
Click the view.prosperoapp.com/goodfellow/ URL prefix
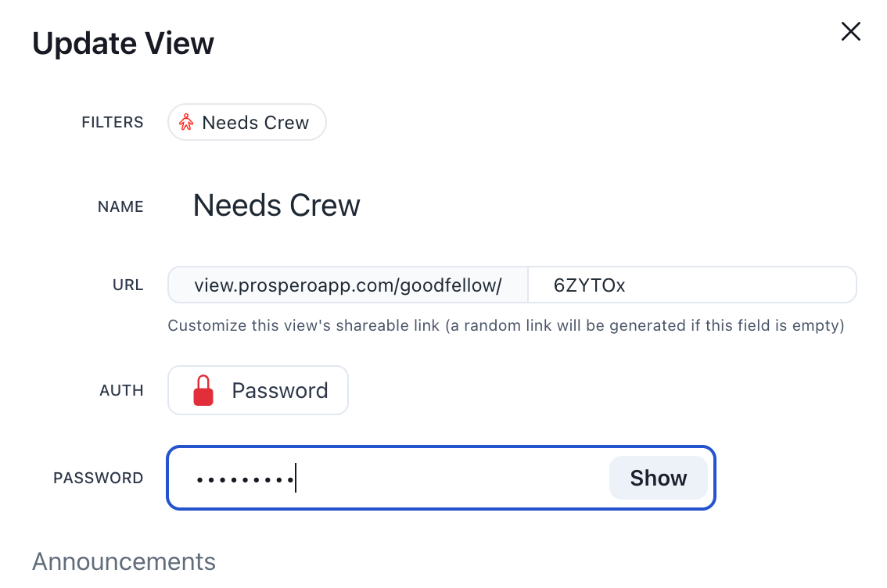click(x=347, y=285)
